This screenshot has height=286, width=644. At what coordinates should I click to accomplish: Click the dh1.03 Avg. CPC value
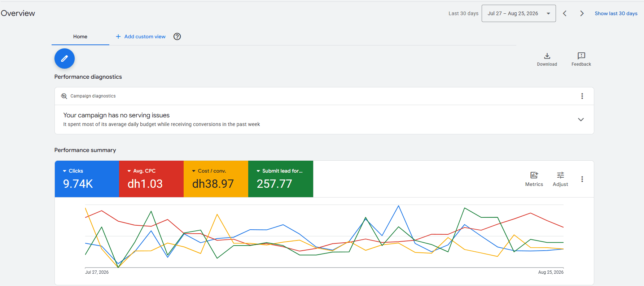[145, 184]
